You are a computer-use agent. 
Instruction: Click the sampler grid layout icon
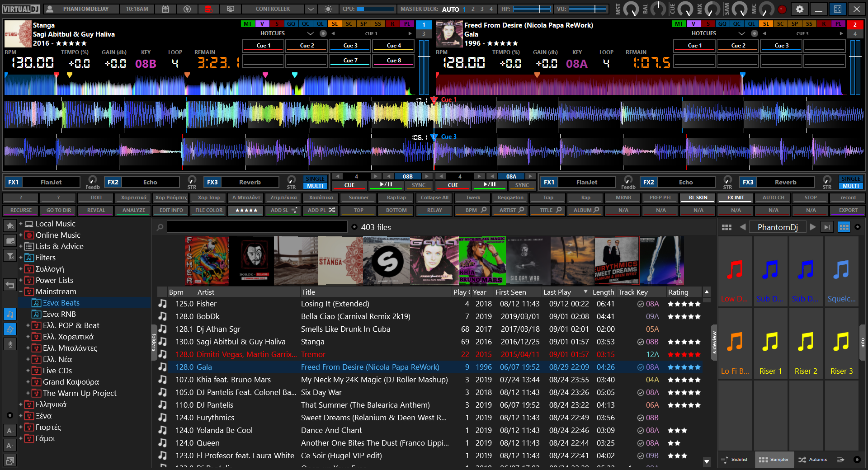(726, 227)
